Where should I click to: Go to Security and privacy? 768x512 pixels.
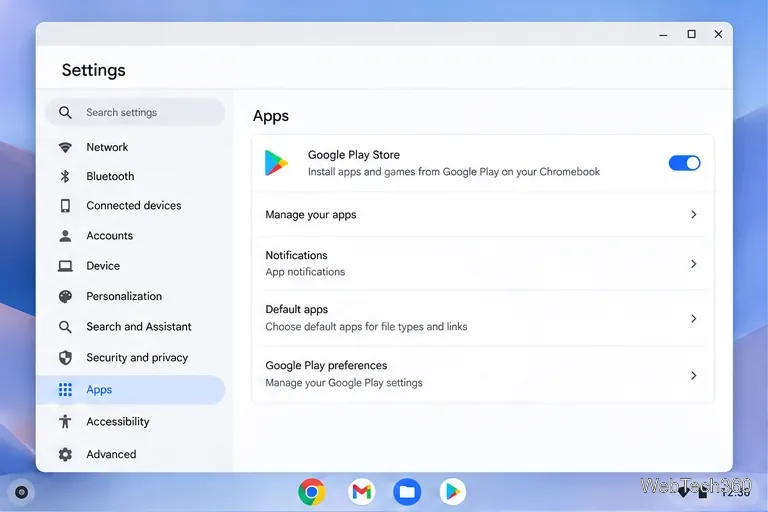point(130,358)
